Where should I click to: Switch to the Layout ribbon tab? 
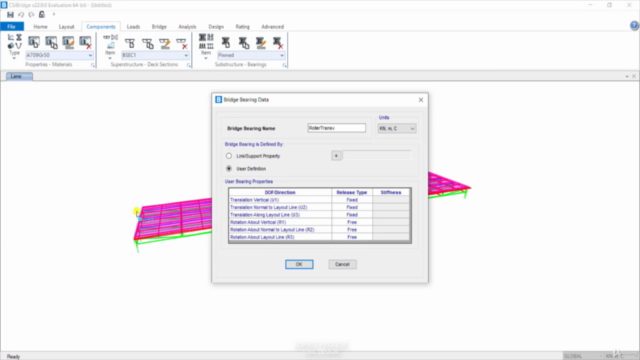[67, 27]
